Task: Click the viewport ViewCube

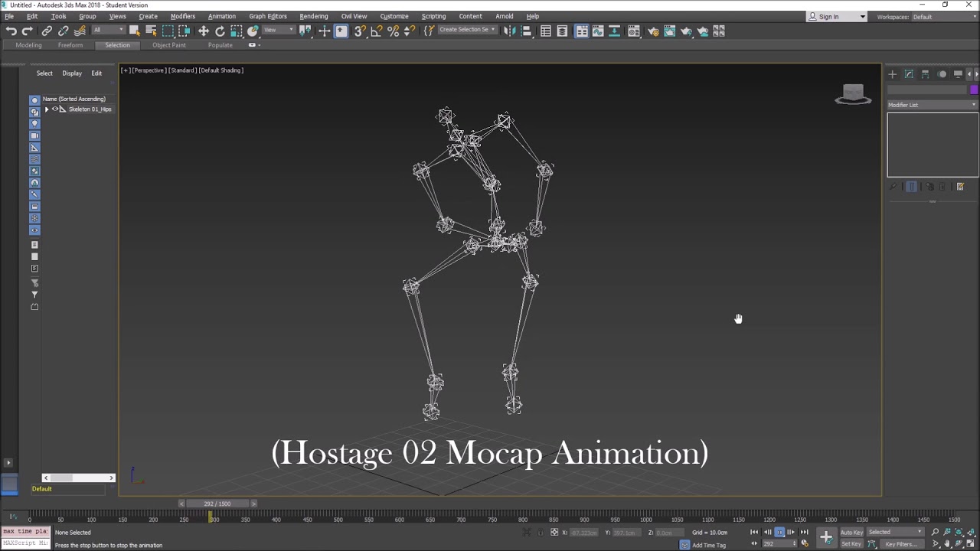Action: (x=853, y=95)
